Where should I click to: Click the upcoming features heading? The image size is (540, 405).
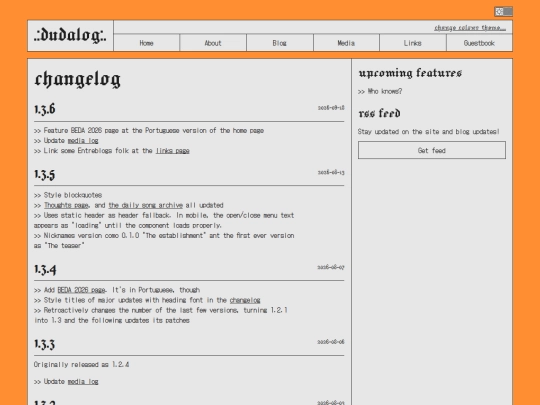410,73
